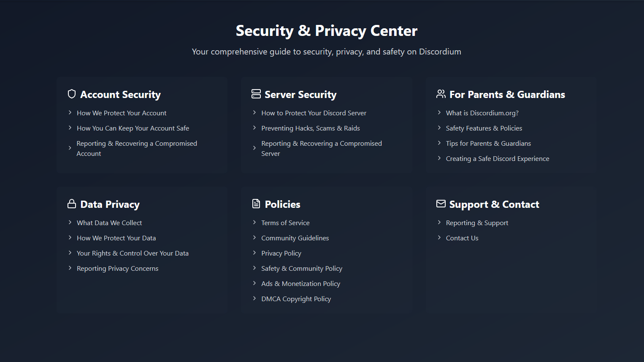Open How You Can Keep Your Account Safe
Screen dimensions: 644x362
coord(133,128)
